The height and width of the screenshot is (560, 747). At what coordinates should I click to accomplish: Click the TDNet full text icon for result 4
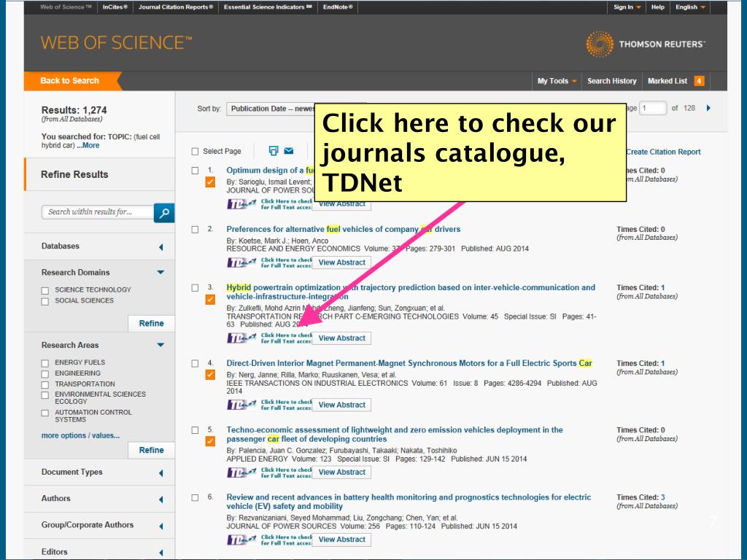(269, 405)
